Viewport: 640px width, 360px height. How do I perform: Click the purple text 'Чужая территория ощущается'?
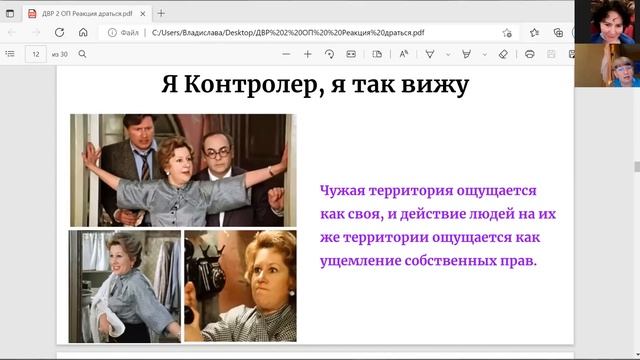[428, 190]
